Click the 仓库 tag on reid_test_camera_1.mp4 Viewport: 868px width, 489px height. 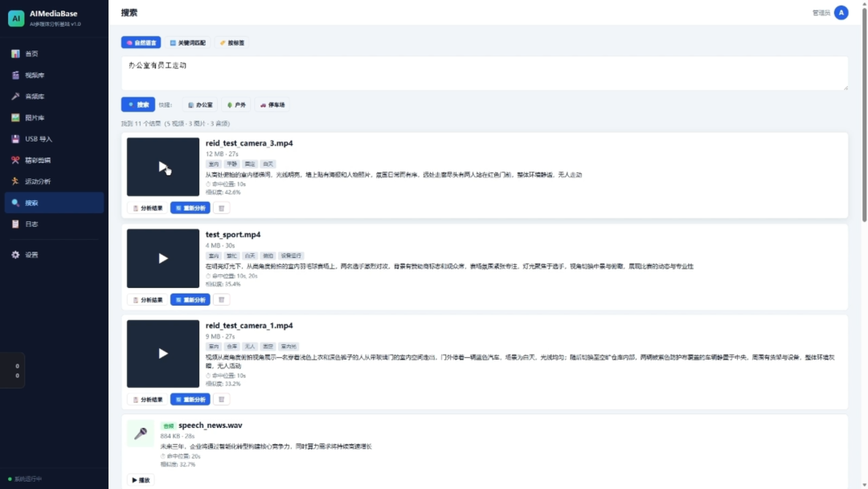(x=232, y=346)
